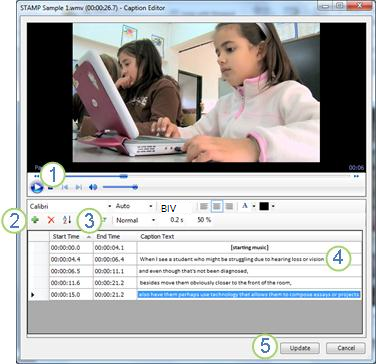Apply right text alignment
The height and width of the screenshot is (364, 376).
point(229,206)
